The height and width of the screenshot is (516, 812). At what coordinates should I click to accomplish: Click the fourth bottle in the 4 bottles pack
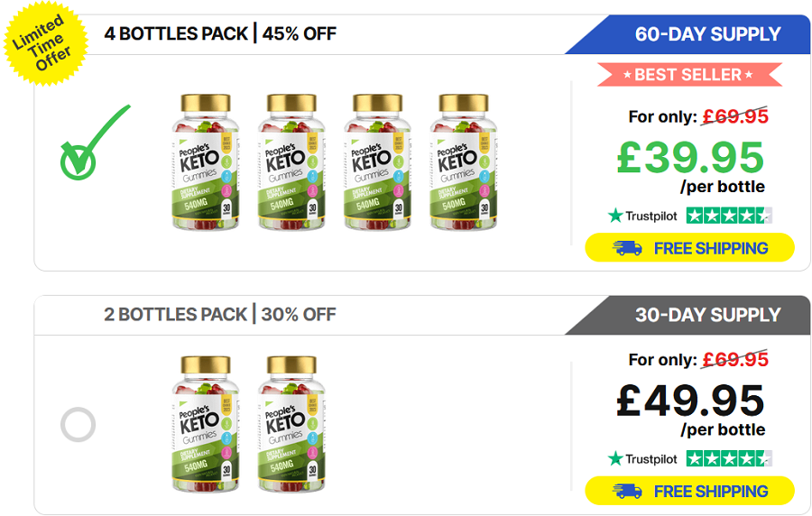(464, 161)
